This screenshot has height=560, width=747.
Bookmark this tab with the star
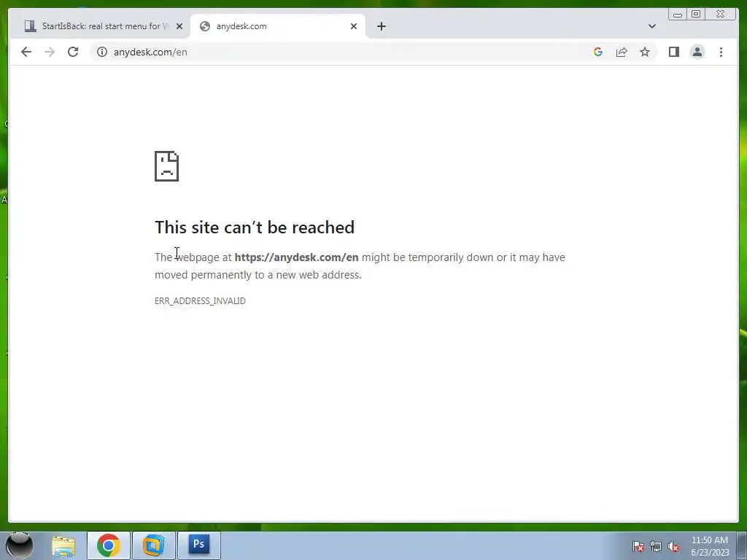pyautogui.click(x=645, y=52)
